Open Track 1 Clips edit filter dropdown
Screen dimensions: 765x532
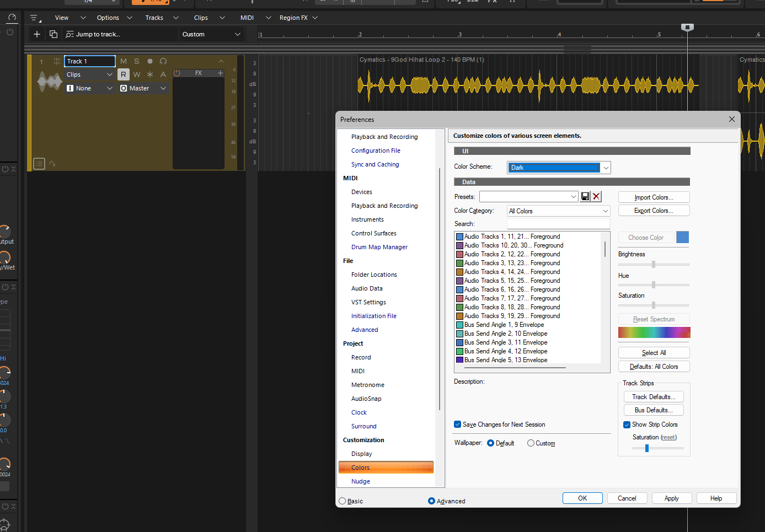coord(90,74)
